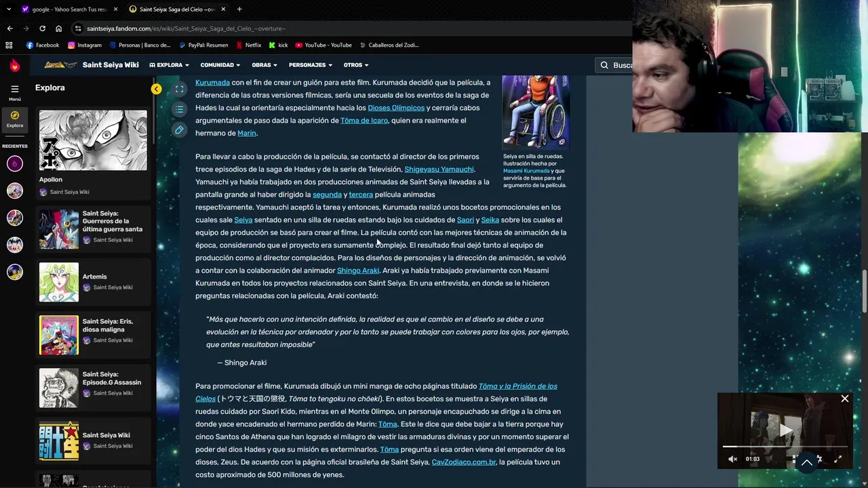The image size is (868, 488).
Task: Open Guerreros de la última guerra santa card
Action: pyautogui.click(x=93, y=229)
